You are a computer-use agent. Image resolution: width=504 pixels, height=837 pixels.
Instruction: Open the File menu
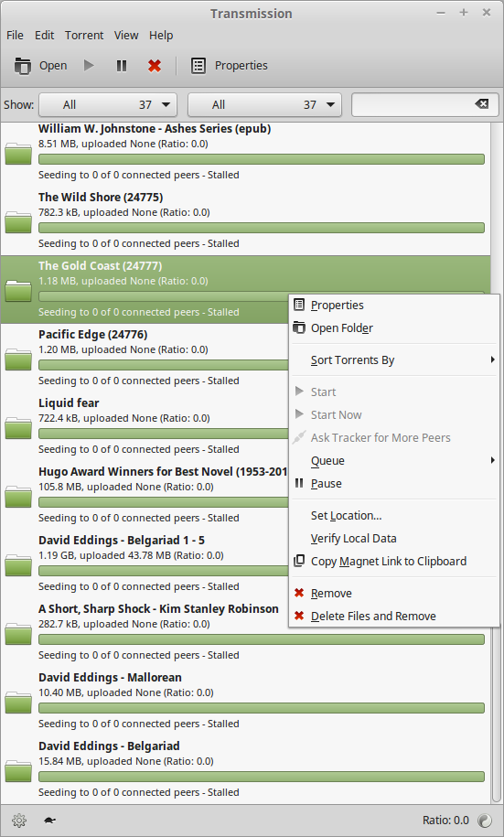coord(15,36)
